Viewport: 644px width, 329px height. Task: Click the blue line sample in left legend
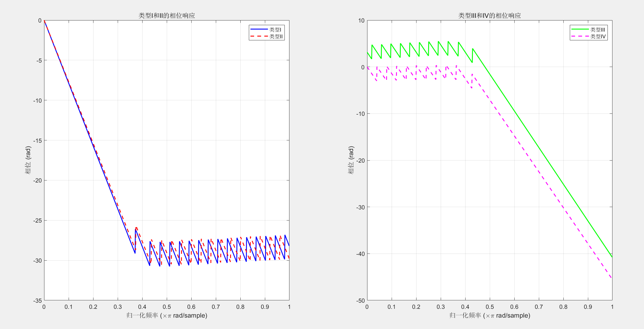coord(259,29)
